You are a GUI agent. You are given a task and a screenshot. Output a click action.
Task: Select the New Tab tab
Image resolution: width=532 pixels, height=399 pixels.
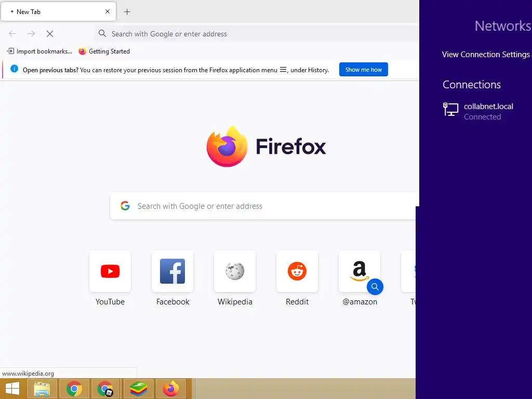[x=58, y=11]
